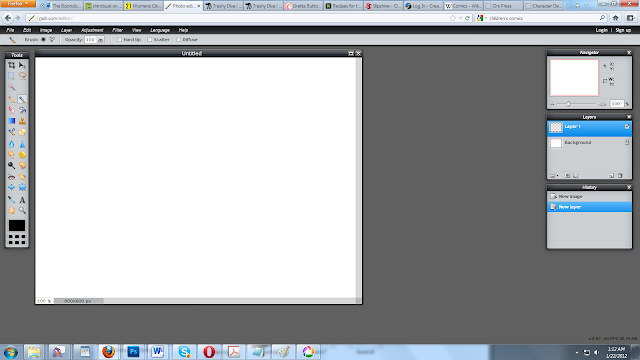Select the Crop tool
The image size is (640, 360).
[11, 65]
